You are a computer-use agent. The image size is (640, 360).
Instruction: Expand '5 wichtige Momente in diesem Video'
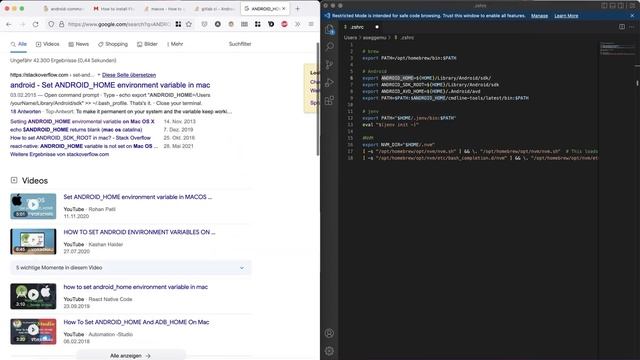(131, 268)
